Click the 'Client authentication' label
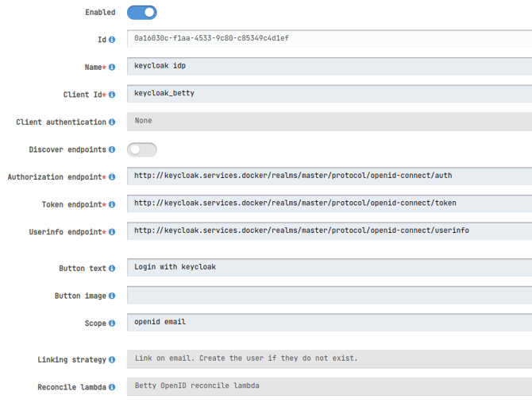Viewport: 532px width, 403px height. coord(61,122)
